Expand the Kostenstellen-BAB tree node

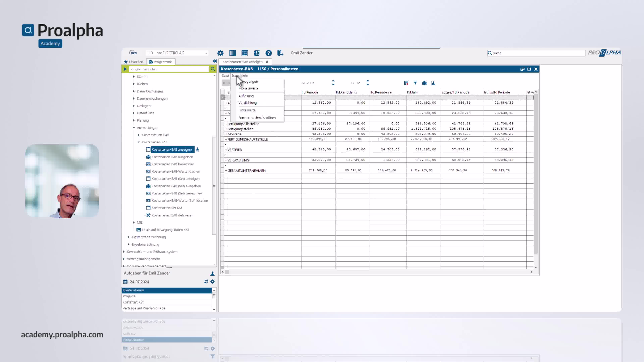[139, 135]
